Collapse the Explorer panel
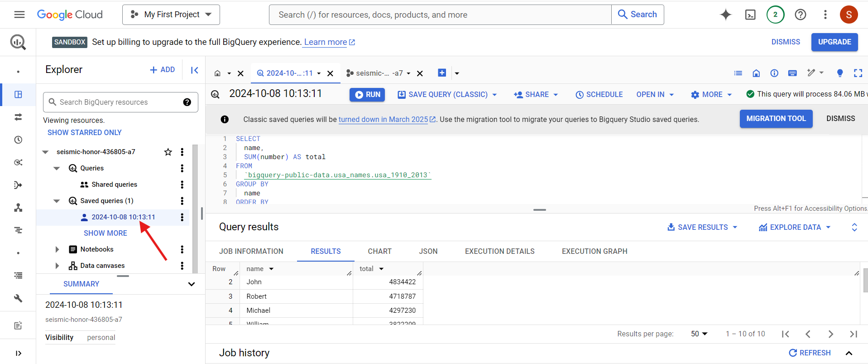The width and height of the screenshot is (868, 364). click(195, 70)
